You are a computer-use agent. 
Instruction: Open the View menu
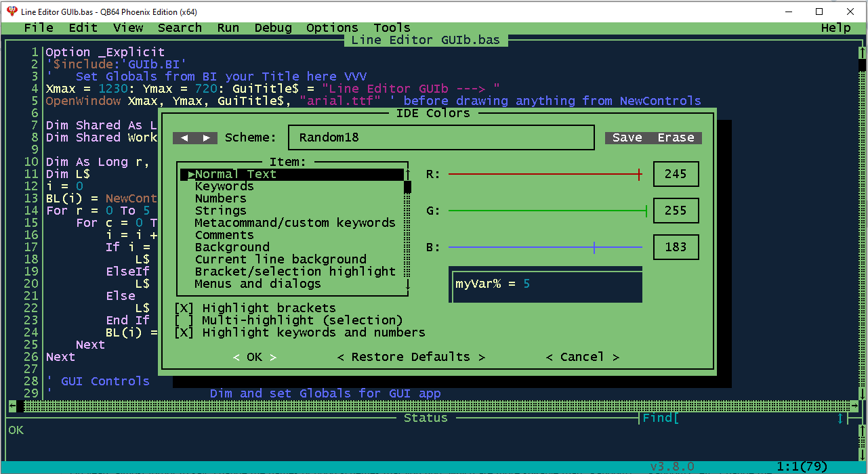128,28
